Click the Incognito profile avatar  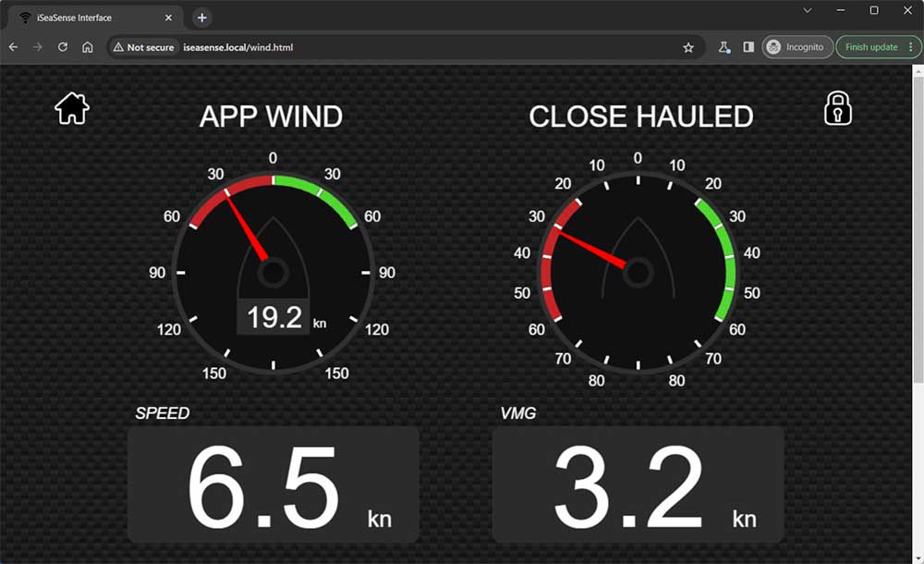(772, 46)
